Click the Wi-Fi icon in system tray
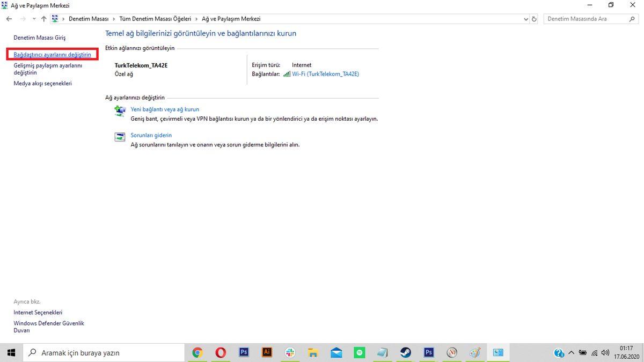The image size is (644, 362). click(x=595, y=353)
